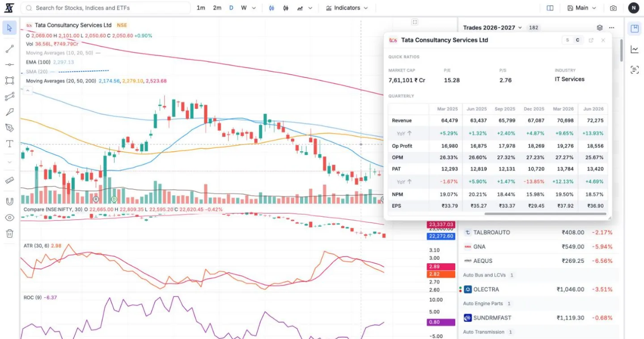The height and width of the screenshot is (339, 644).
Task: Click the watchlist vertical scrollbar
Action: [621, 50]
